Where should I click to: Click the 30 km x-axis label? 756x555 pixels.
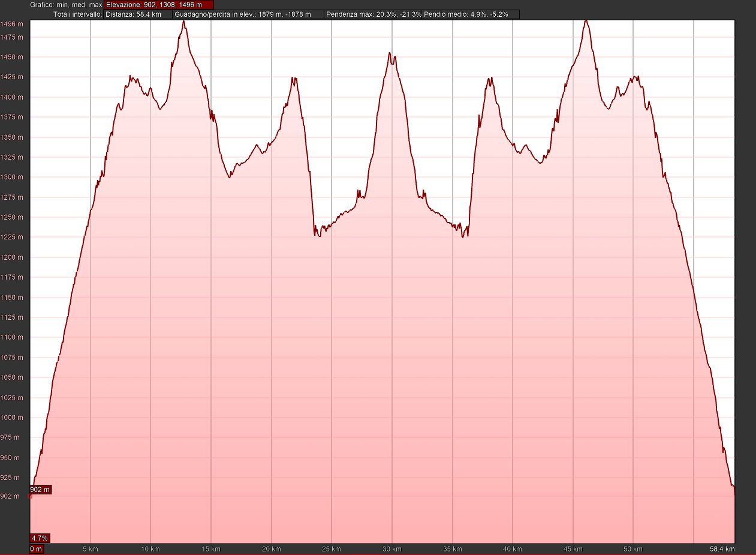pos(391,549)
